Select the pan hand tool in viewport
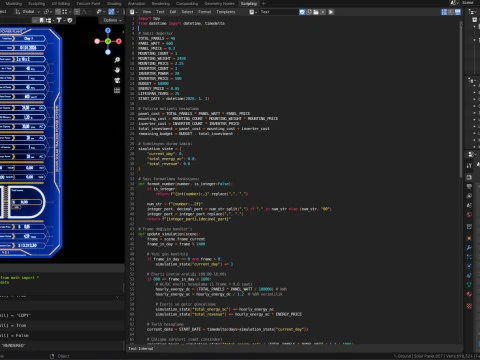Screen dimensions: 480x360 click(117, 70)
